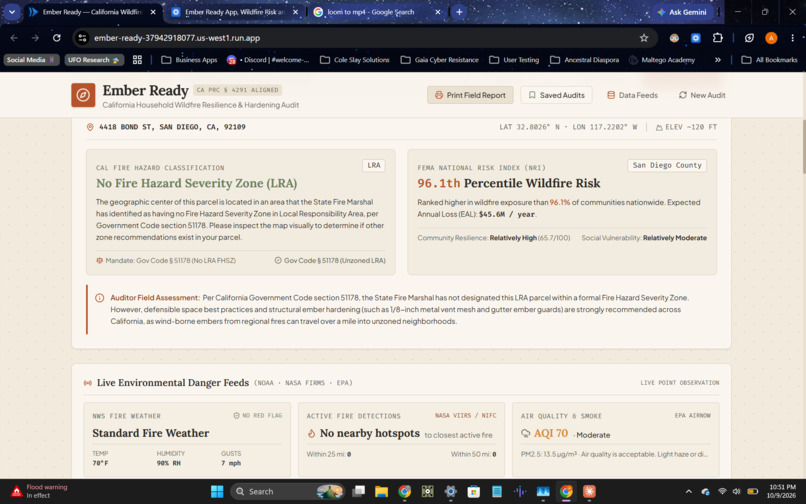
Task: Open the Maltego Academy bookmark
Action: pyautogui.click(x=662, y=60)
